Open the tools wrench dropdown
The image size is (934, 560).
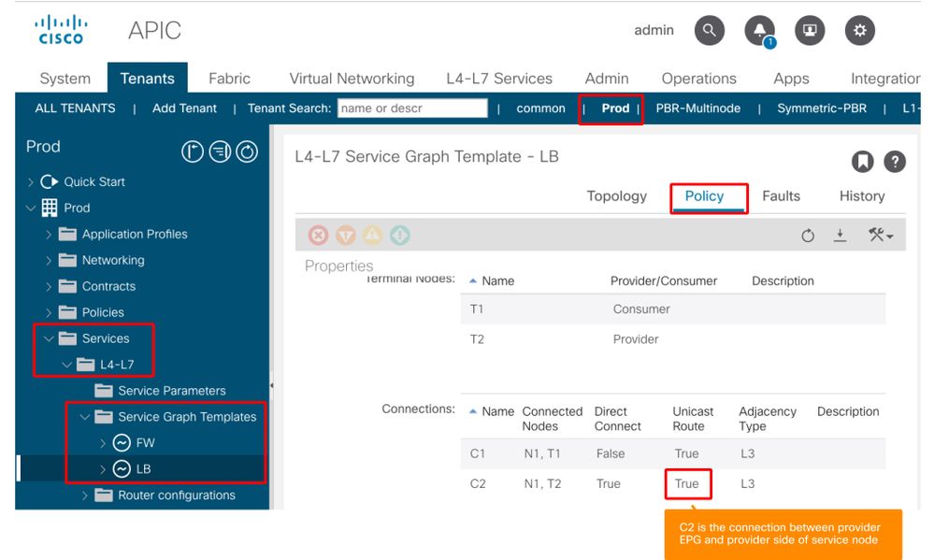881,236
